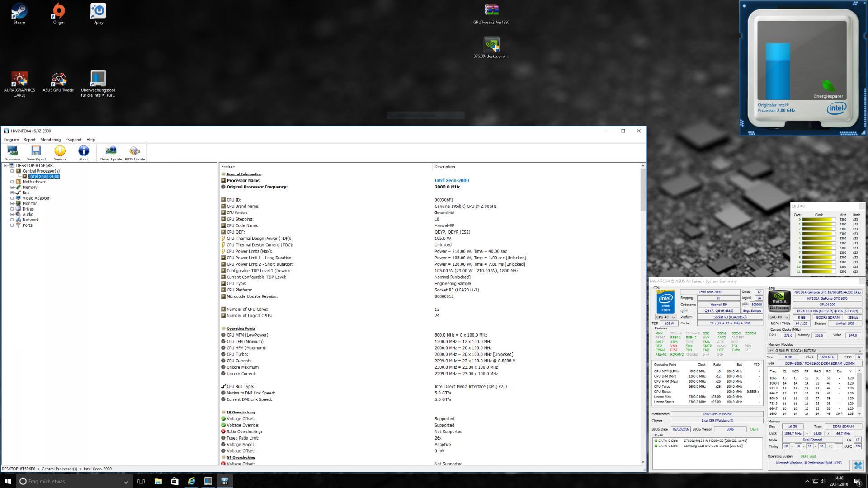Screen dimensions: 868x488
Task: Open the GPU #0 selector dropdown
Action: pyautogui.click(x=779, y=317)
